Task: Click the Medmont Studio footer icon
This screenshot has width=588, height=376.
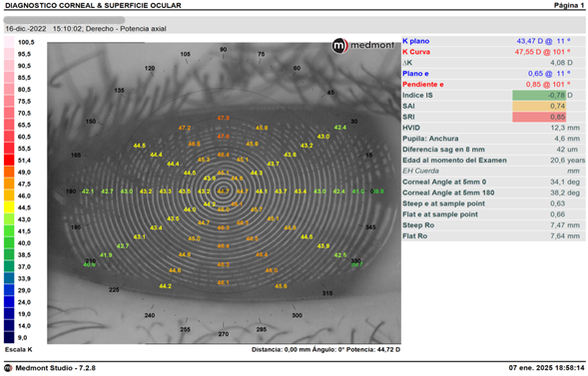Action: pyautogui.click(x=8, y=368)
